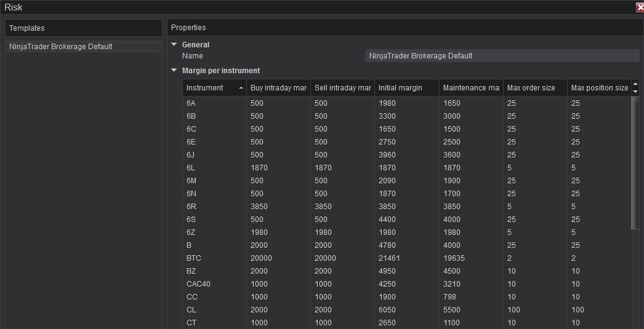Sort by Sell intraday margin column
The height and width of the screenshot is (329, 644).
pyautogui.click(x=342, y=88)
